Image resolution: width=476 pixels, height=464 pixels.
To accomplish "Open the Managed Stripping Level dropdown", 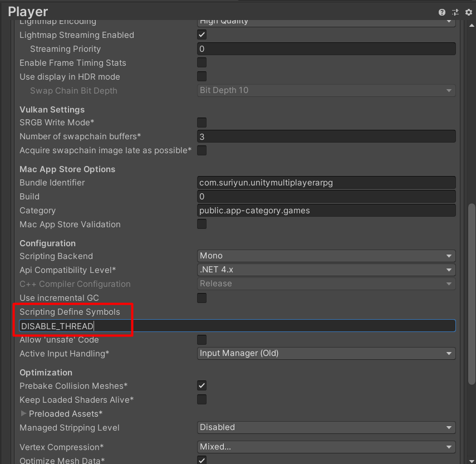I will pyautogui.click(x=326, y=427).
